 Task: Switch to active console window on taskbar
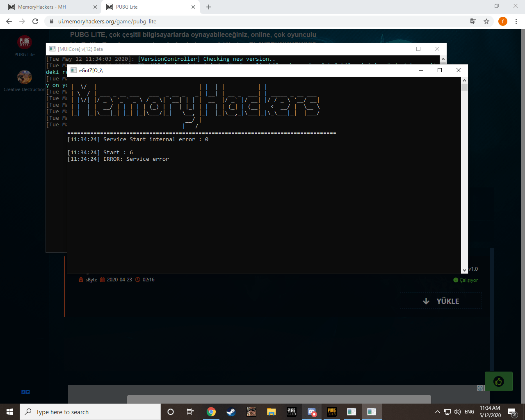click(x=372, y=412)
